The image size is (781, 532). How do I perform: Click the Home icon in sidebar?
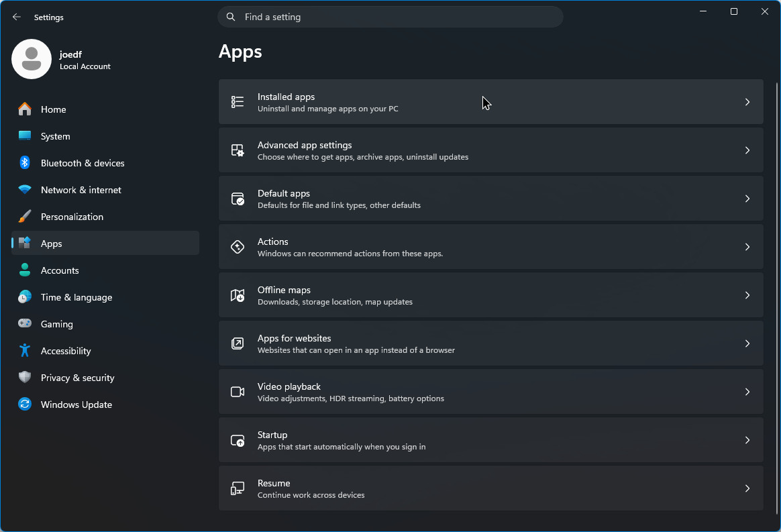[x=25, y=109]
